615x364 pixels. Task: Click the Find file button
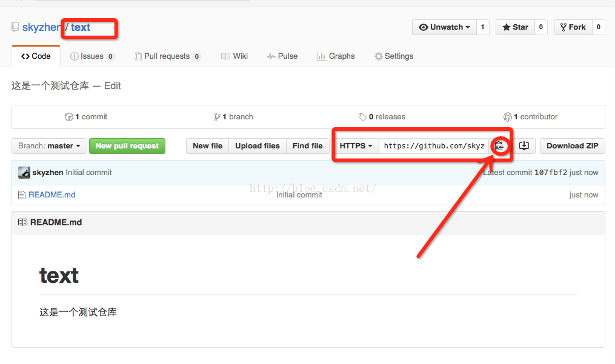[x=308, y=146]
